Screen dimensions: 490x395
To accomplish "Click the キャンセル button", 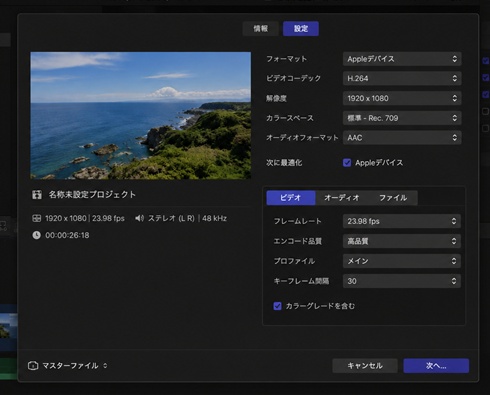I will pyautogui.click(x=365, y=366).
